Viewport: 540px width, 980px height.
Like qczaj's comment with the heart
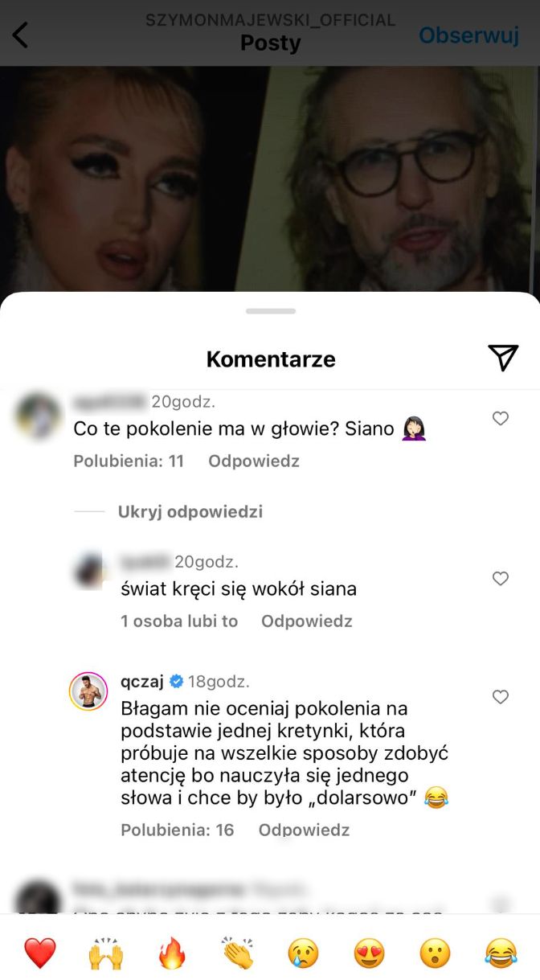pyautogui.click(x=501, y=697)
